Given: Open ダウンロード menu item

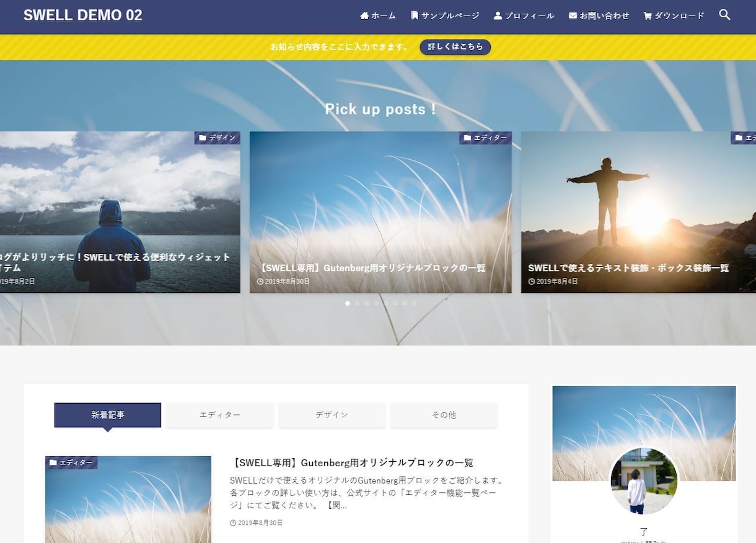Looking at the screenshot, I should click(674, 15).
